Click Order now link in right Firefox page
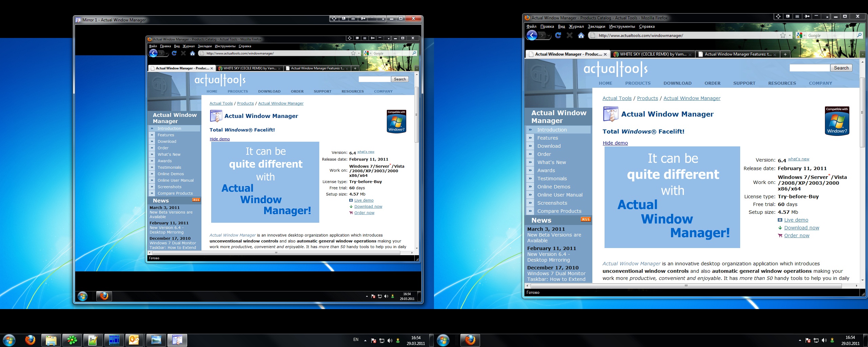Viewport: 868px width, 347px height. (x=796, y=236)
